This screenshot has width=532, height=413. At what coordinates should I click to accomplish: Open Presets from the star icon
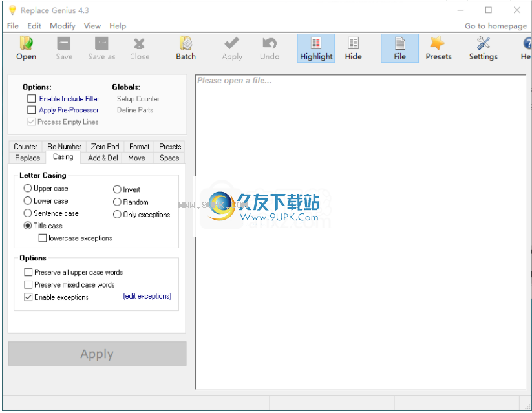(x=438, y=48)
